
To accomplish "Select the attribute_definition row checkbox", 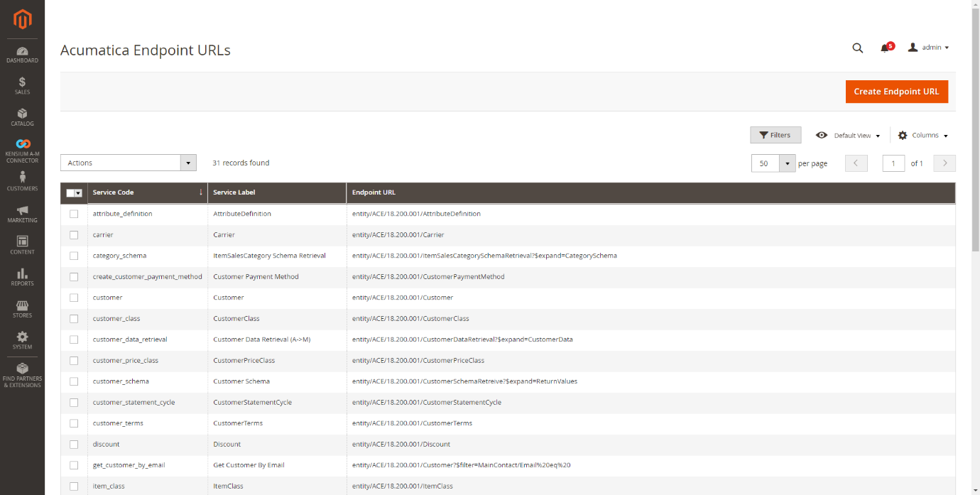I will click(x=74, y=214).
